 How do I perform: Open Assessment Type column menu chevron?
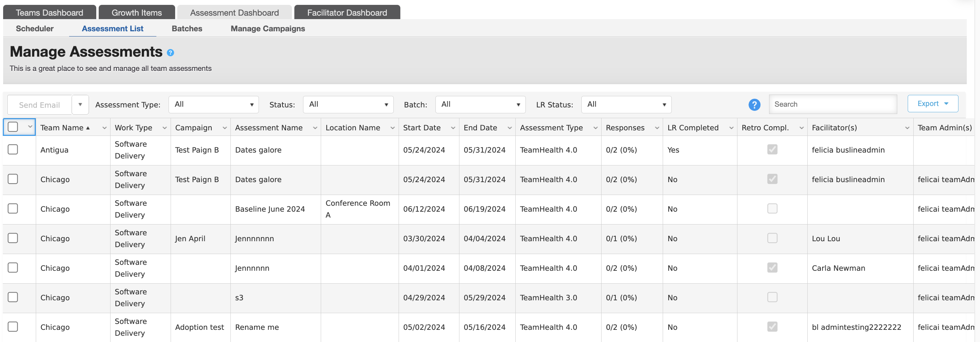[x=595, y=128]
